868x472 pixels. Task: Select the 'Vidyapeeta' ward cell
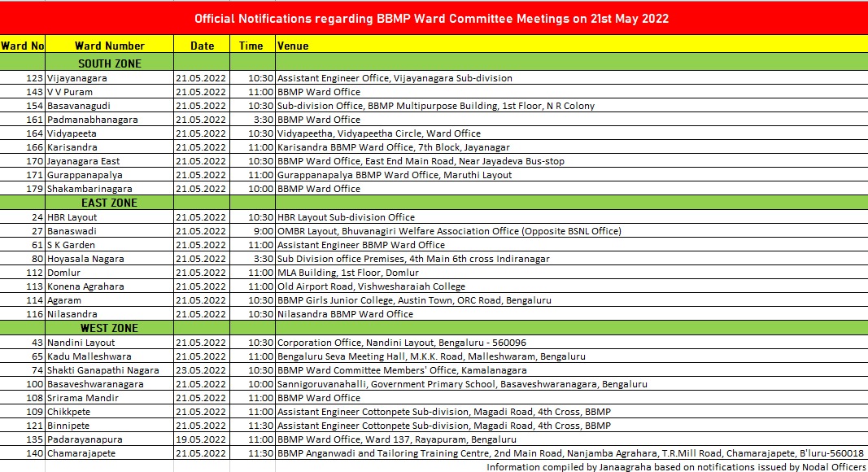coord(110,133)
